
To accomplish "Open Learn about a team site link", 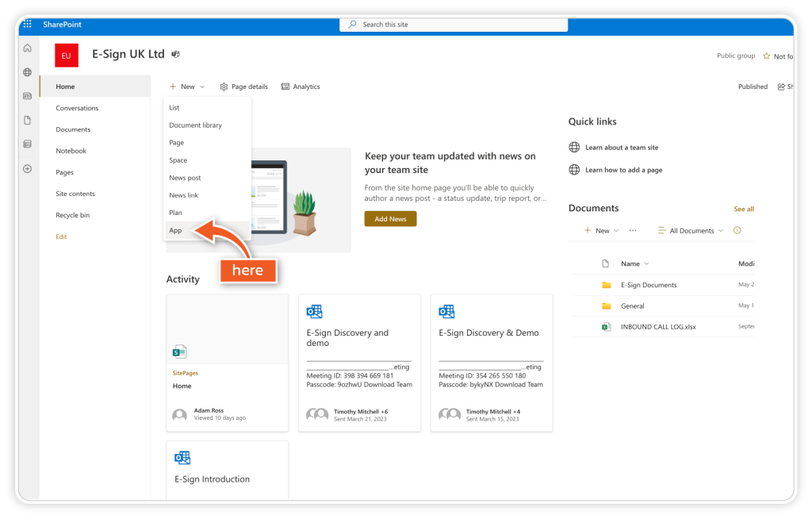I will pyautogui.click(x=622, y=148).
